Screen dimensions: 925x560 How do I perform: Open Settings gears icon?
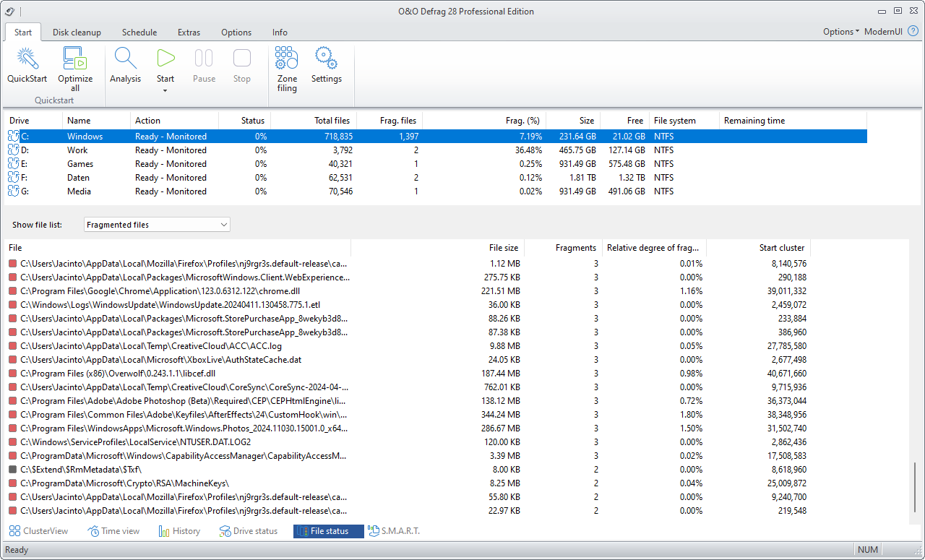(x=327, y=59)
